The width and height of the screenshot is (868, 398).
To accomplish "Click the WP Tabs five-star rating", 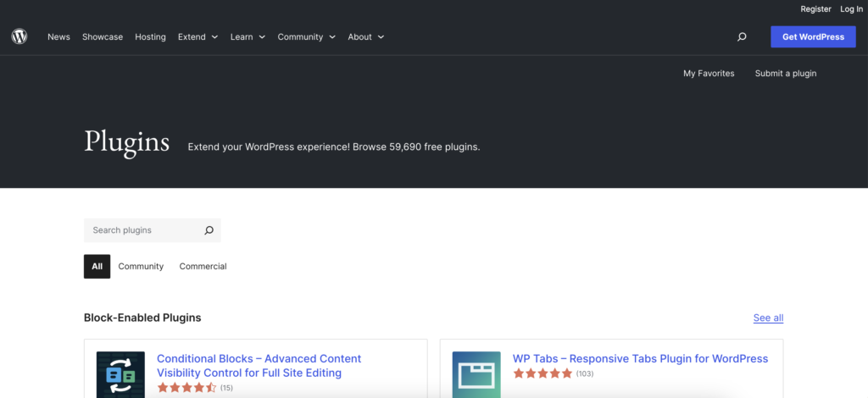I will [542, 373].
